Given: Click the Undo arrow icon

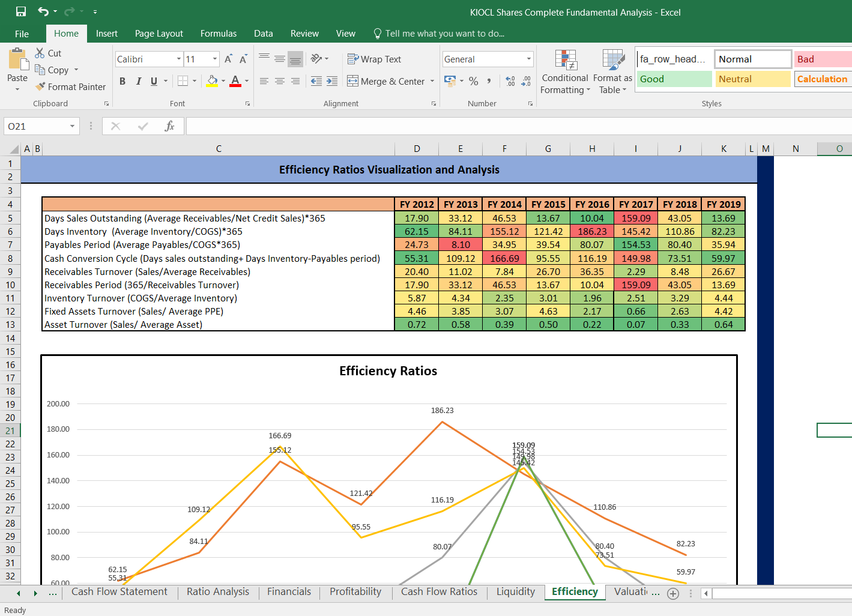Looking at the screenshot, I should pos(43,11).
